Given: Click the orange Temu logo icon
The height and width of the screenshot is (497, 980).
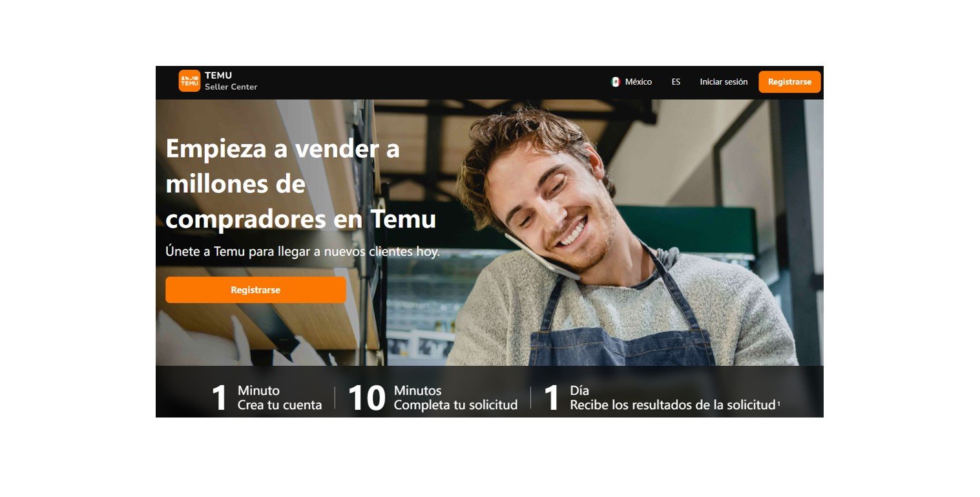Looking at the screenshot, I should [x=189, y=81].
